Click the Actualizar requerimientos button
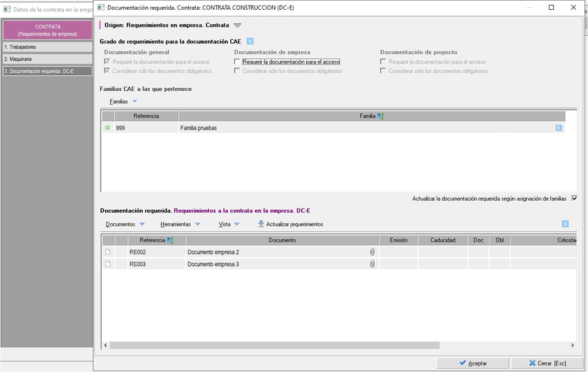This screenshot has height=372, width=588. tap(290, 225)
